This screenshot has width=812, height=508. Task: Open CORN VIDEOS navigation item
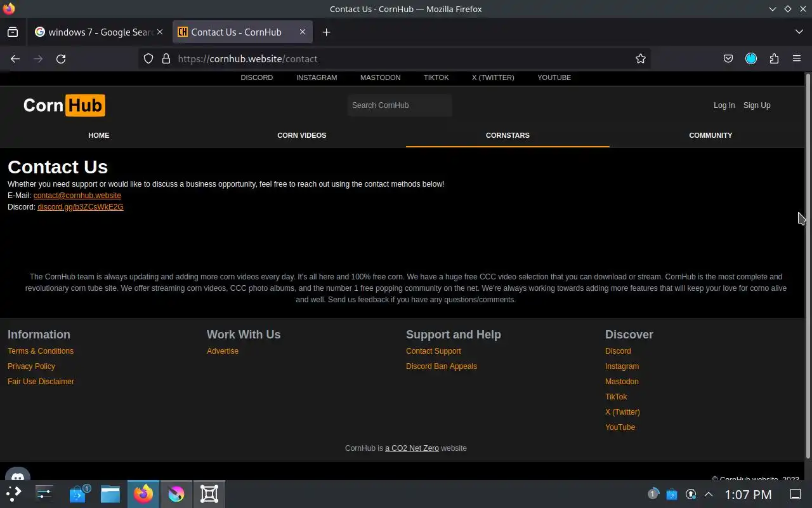[x=301, y=135]
